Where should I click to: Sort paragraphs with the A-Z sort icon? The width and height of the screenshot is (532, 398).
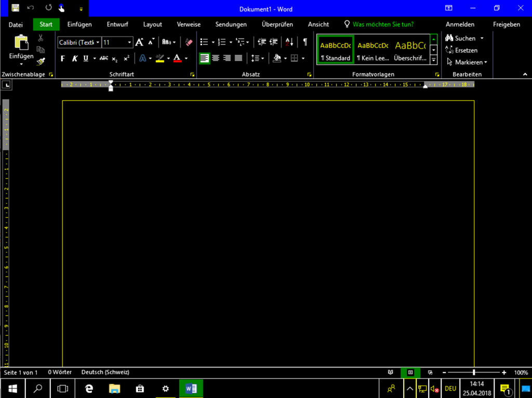tap(289, 42)
